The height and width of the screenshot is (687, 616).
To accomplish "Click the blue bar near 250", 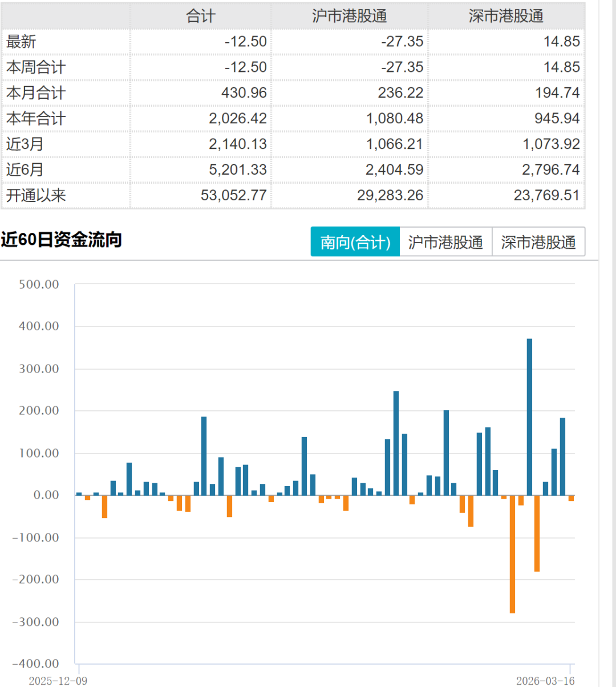I will [x=396, y=443].
